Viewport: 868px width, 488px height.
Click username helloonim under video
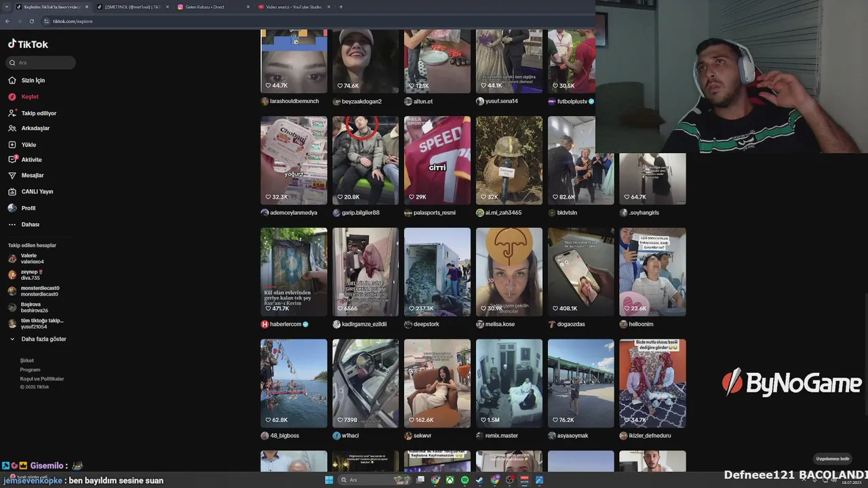[x=643, y=325]
